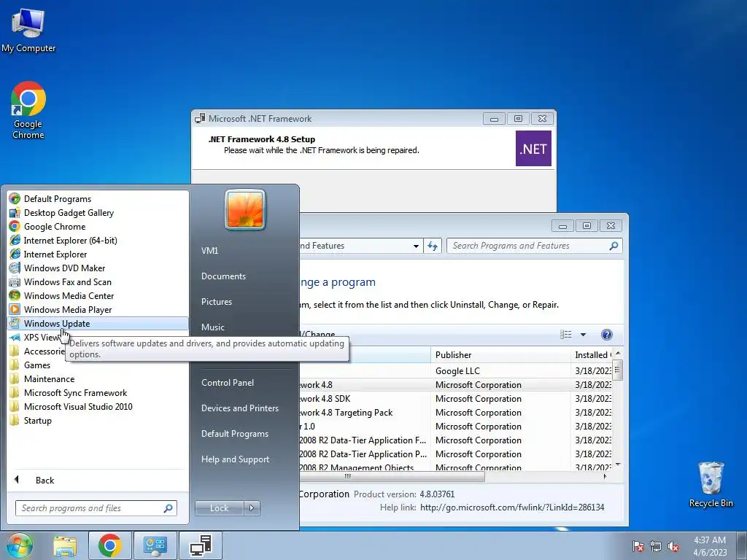The image size is (747, 560).
Task: Open Windows Update from the Start menu
Action: pyautogui.click(x=98, y=323)
